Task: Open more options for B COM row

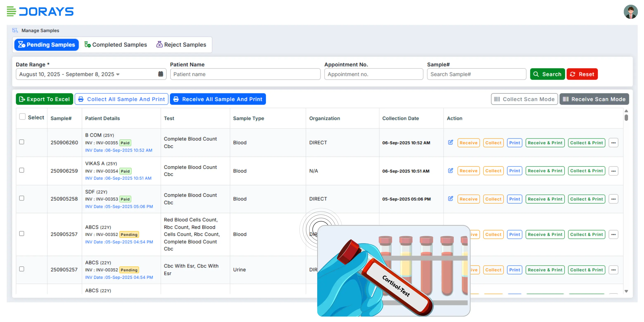Action: [613, 143]
